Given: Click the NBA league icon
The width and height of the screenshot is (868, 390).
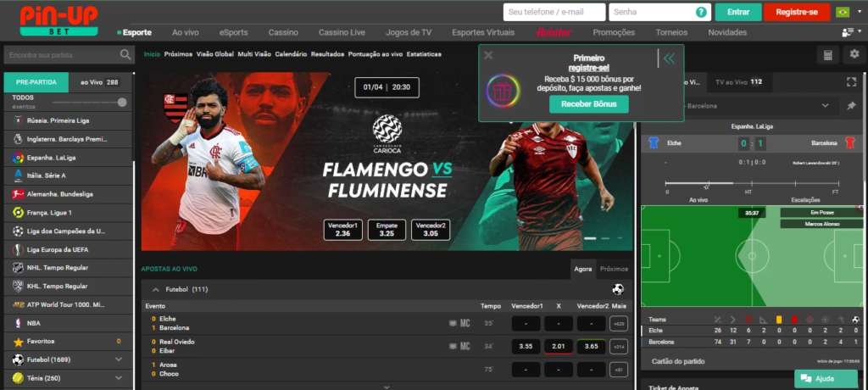Looking at the screenshot, I should (18, 323).
